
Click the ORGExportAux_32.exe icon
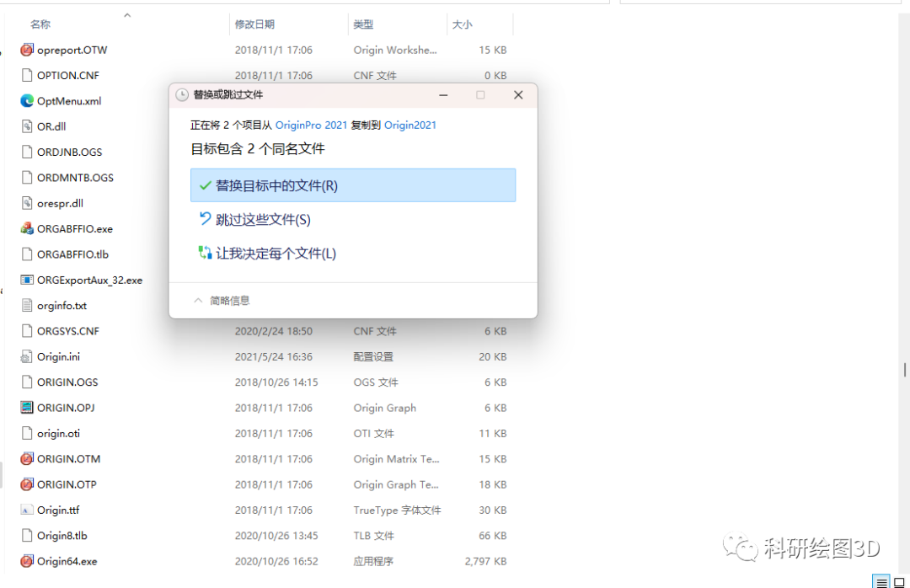[x=27, y=280]
